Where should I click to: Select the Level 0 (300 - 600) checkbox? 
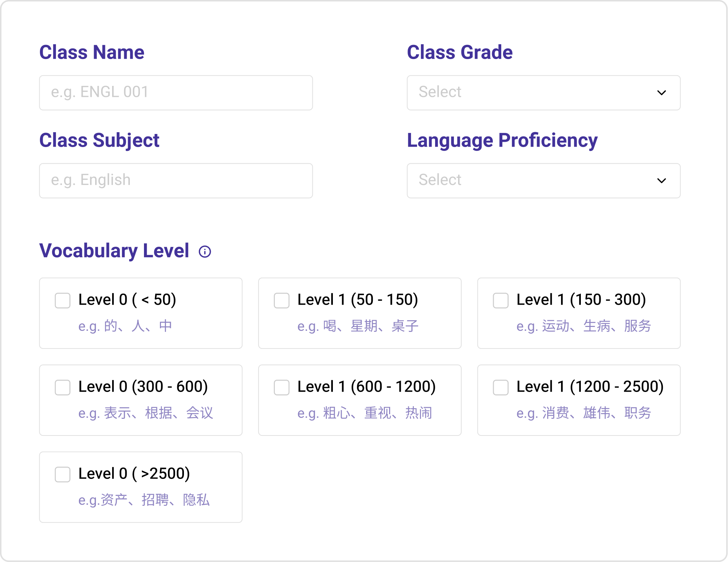(63, 387)
